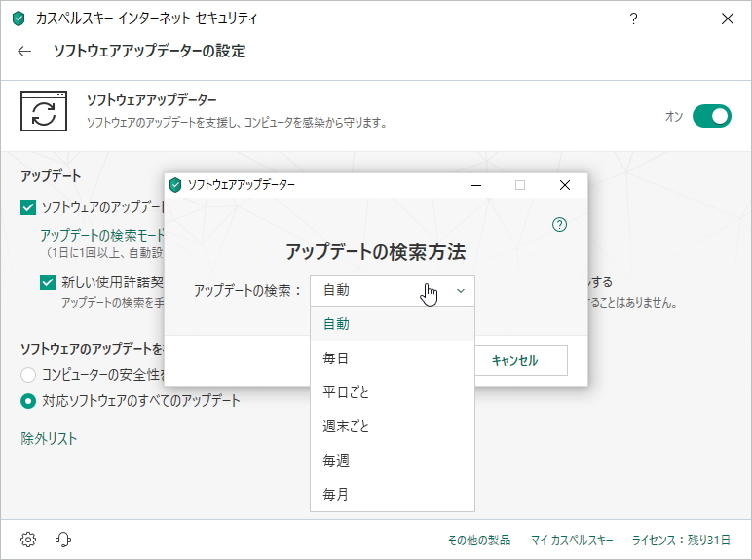This screenshot has width=752, height=560.
Task: Choose 自動 in the dropdown list
Action: [393, 324]
